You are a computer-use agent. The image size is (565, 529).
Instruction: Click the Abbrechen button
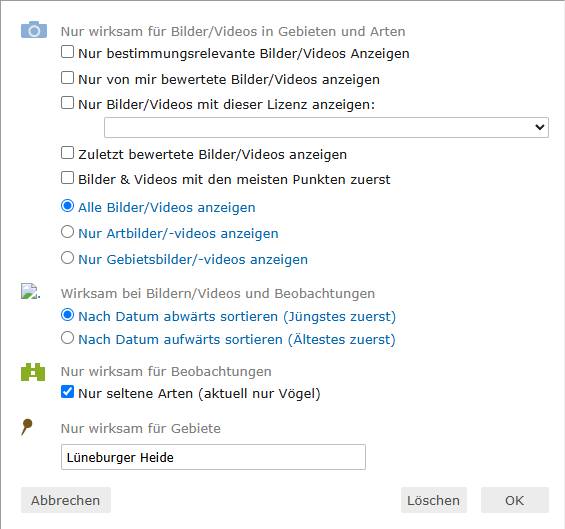coord(66,500)
